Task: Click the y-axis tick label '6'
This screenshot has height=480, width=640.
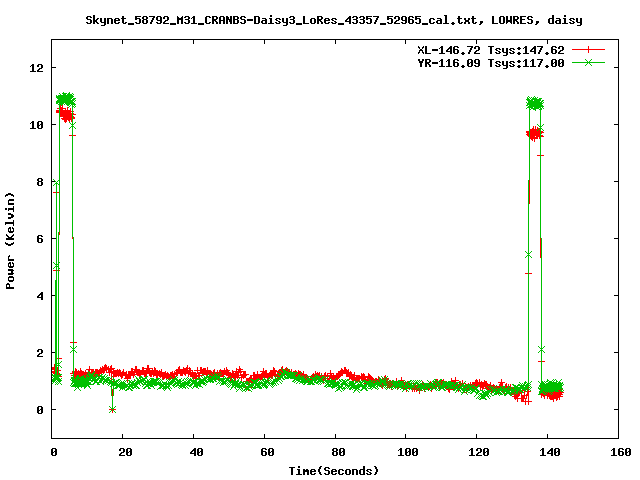Action: point(40,239)
